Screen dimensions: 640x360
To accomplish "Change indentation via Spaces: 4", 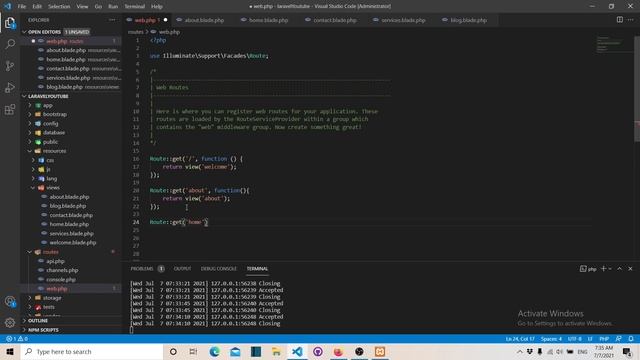I will [x=551, y=339].
